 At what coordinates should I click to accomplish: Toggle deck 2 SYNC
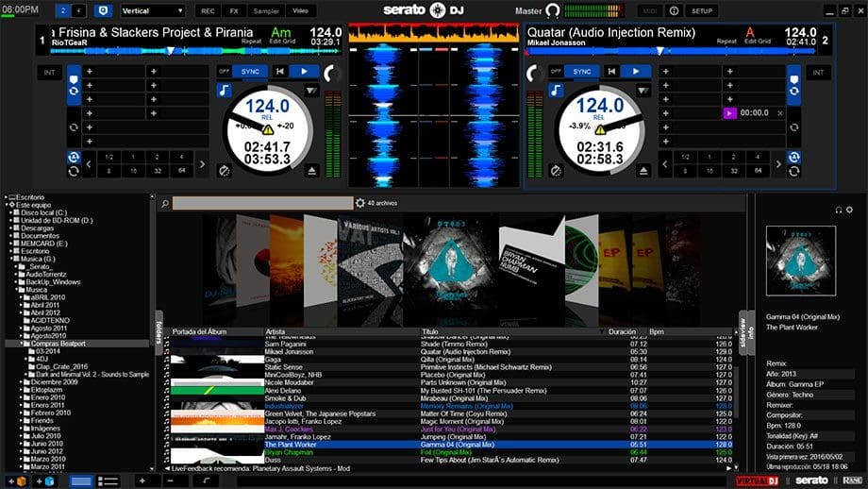tap(582, 72)
